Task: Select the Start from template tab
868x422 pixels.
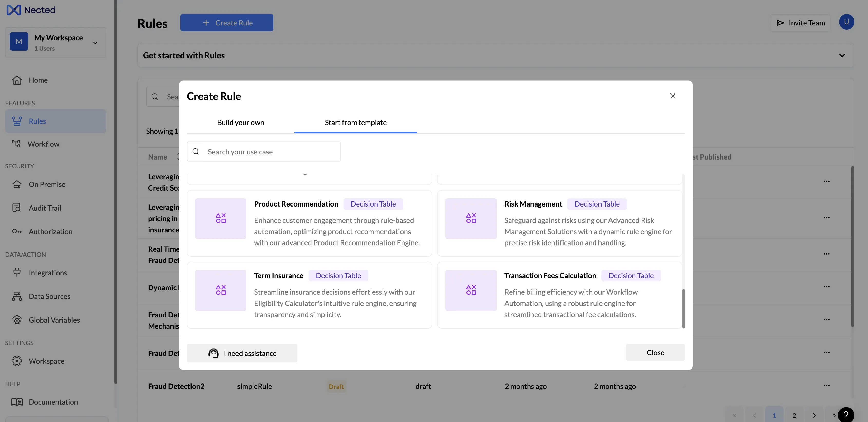Action: click(x=355, y=123)
